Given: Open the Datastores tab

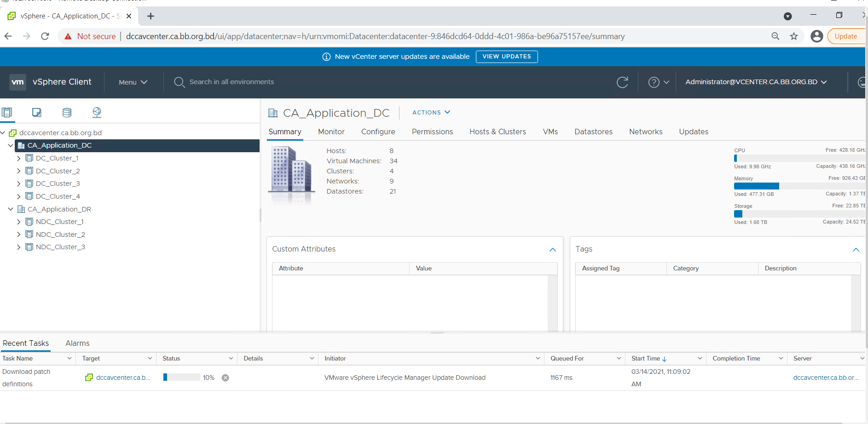Looking at the screenshot, I should [x=593, y=132].
